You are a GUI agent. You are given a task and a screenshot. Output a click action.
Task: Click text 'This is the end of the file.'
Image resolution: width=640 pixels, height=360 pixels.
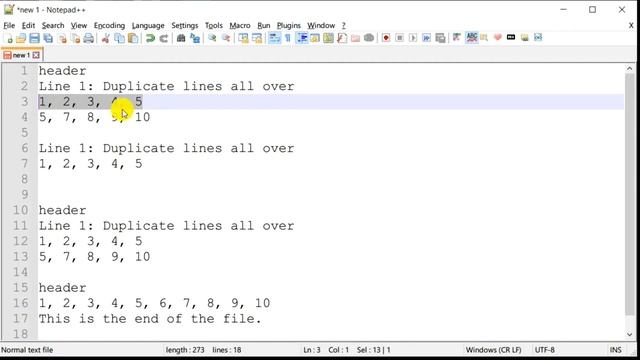coord(150,319)
